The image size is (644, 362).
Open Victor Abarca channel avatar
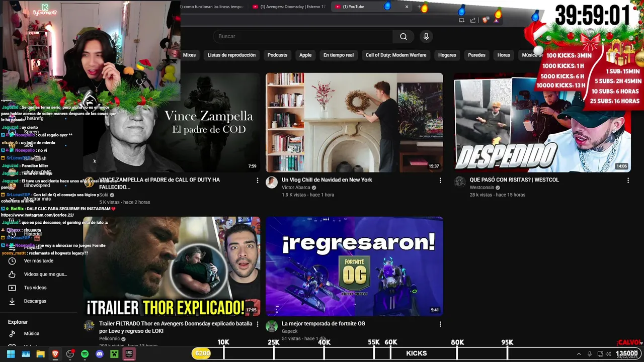(272, 183)
